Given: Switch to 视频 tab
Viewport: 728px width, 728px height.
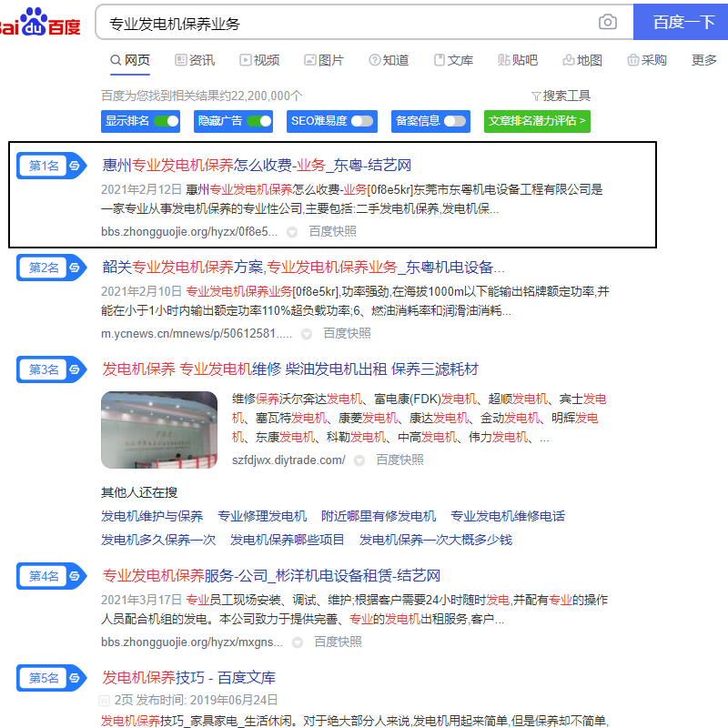Looking at the screenshot, I should point(259,60).
